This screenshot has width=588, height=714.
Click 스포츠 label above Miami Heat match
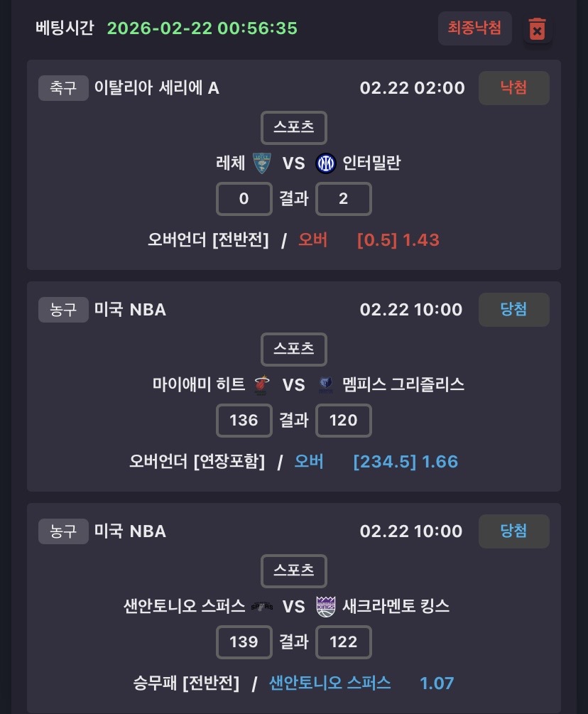[x=294, y=350]
